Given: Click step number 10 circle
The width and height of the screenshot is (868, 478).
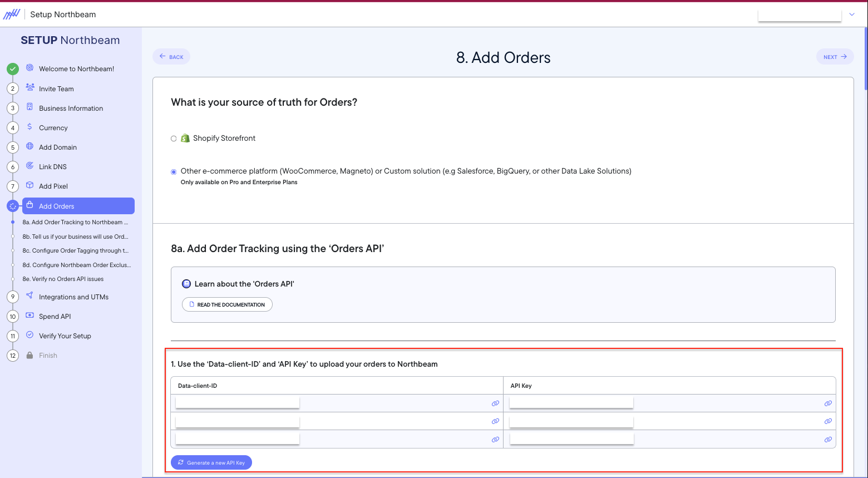Looking at the screenshot, I should pos(13,317).
